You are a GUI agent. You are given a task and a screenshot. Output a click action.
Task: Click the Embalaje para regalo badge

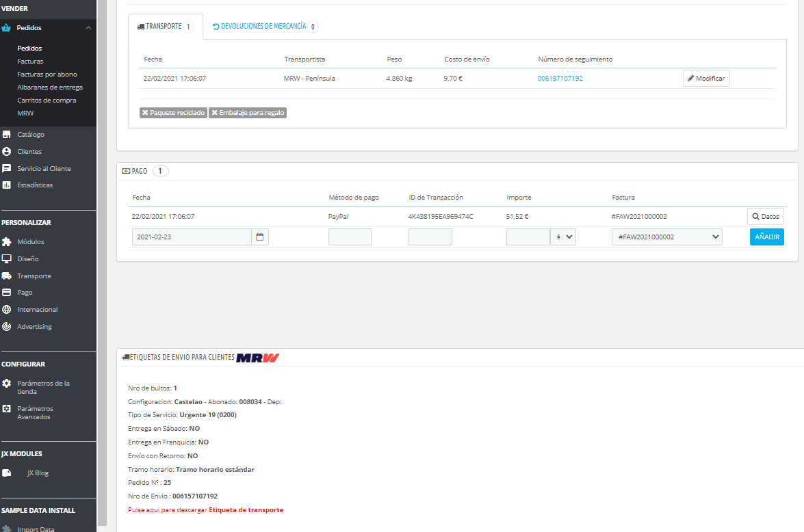[248, 113]
